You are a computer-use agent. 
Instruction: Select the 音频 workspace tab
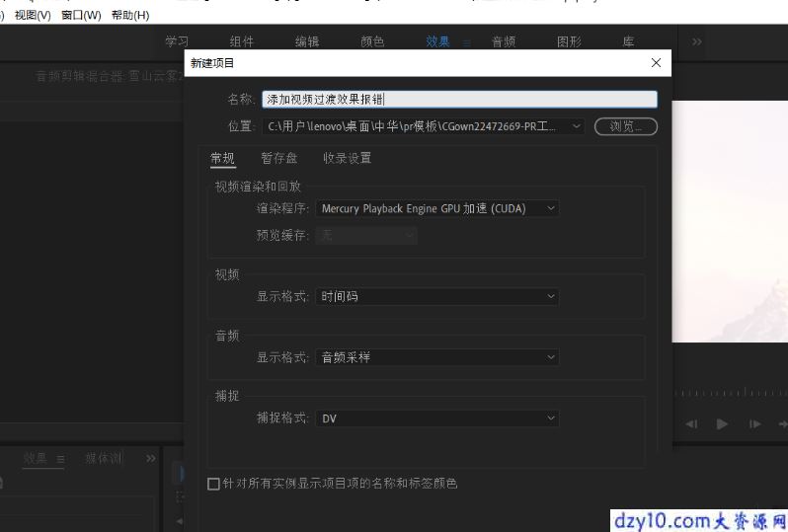click(x=503, y=41)
